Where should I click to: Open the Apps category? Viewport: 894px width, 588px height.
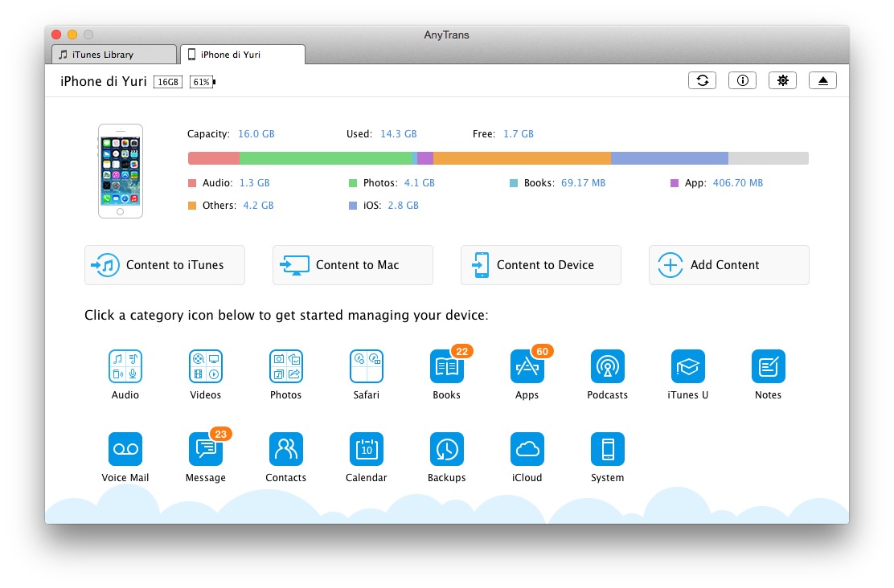click(527, 365)
